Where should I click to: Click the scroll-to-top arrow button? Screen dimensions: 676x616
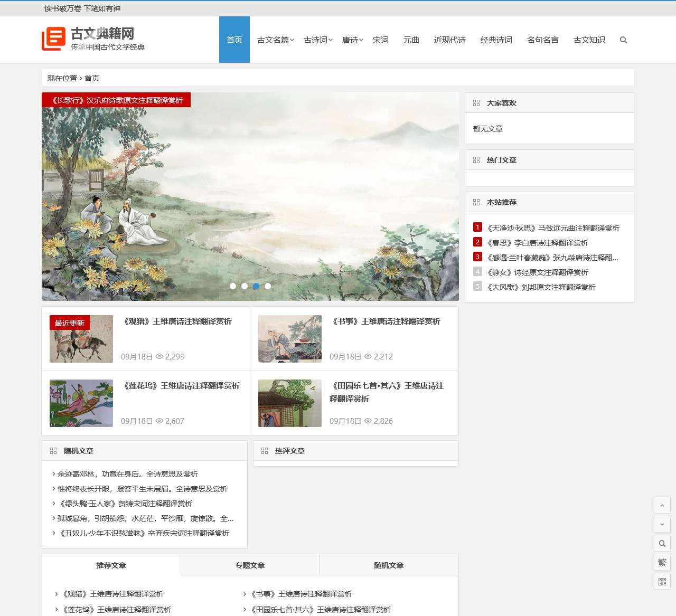click(662, 505)
